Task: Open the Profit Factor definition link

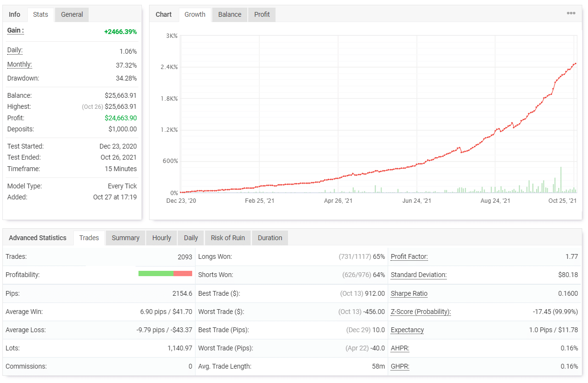Action: coord(409,256)
